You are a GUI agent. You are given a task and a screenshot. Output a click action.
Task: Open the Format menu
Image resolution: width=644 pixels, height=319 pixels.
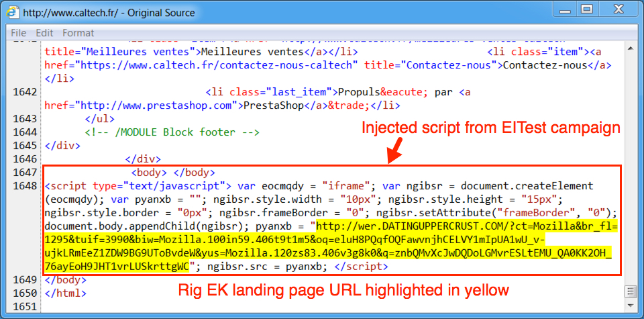pyautogui.click(x=78, y=33)
